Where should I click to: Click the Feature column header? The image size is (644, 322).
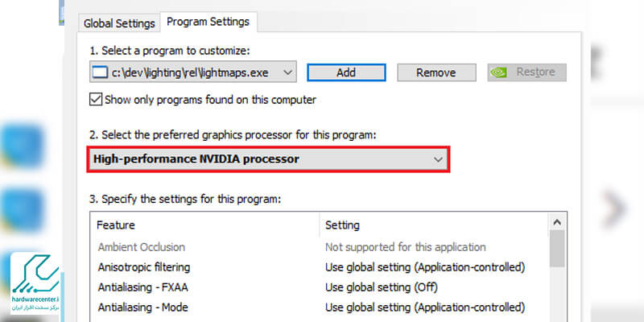click(116, 225)
